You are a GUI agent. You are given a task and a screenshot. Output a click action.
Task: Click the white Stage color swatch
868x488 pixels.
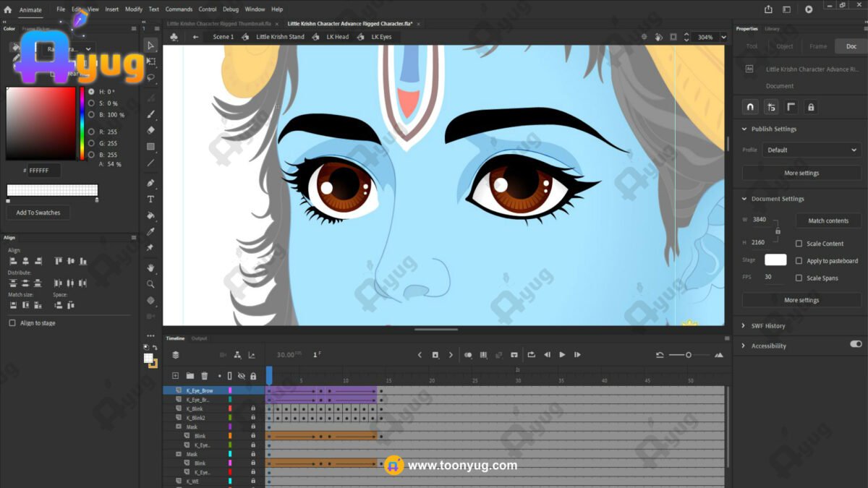[775, 260]
